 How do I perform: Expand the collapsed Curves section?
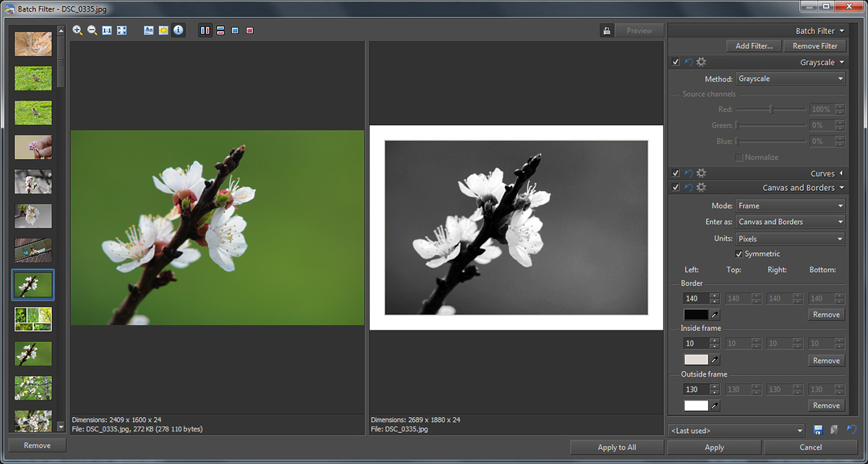(x=841, y=173)
